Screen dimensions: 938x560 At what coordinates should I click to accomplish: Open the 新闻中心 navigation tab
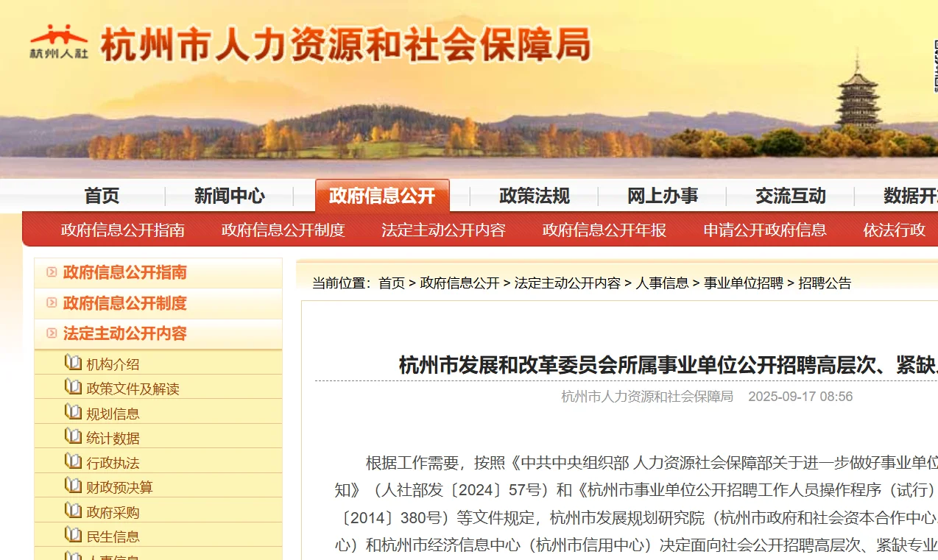(x=230, y=196)
